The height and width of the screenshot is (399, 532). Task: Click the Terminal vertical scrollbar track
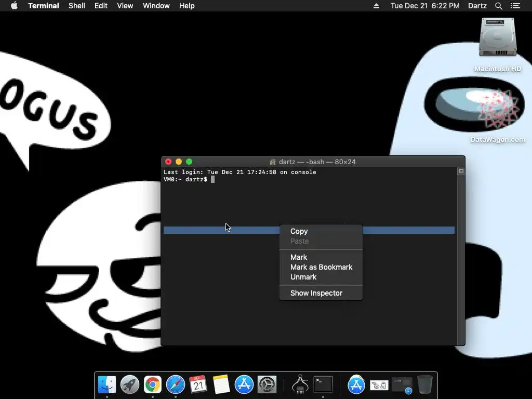pyautogui.click(x=461, y=260)
